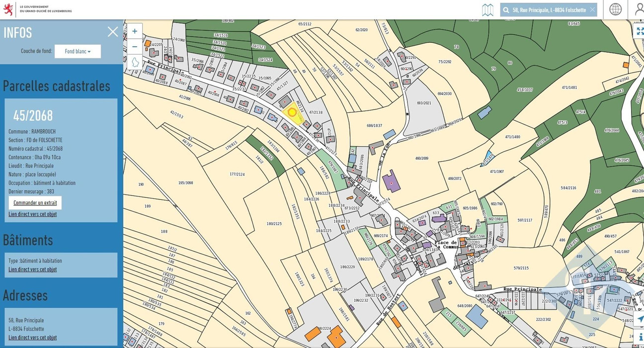
Task: Click the search magnifier icon
Action: pos(505,9)
